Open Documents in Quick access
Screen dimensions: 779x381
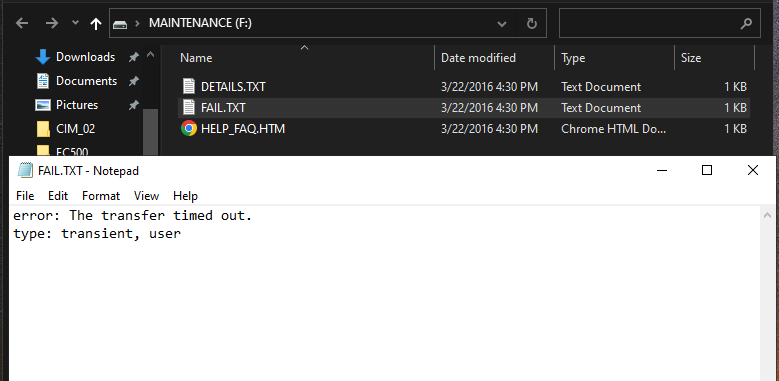86,81
